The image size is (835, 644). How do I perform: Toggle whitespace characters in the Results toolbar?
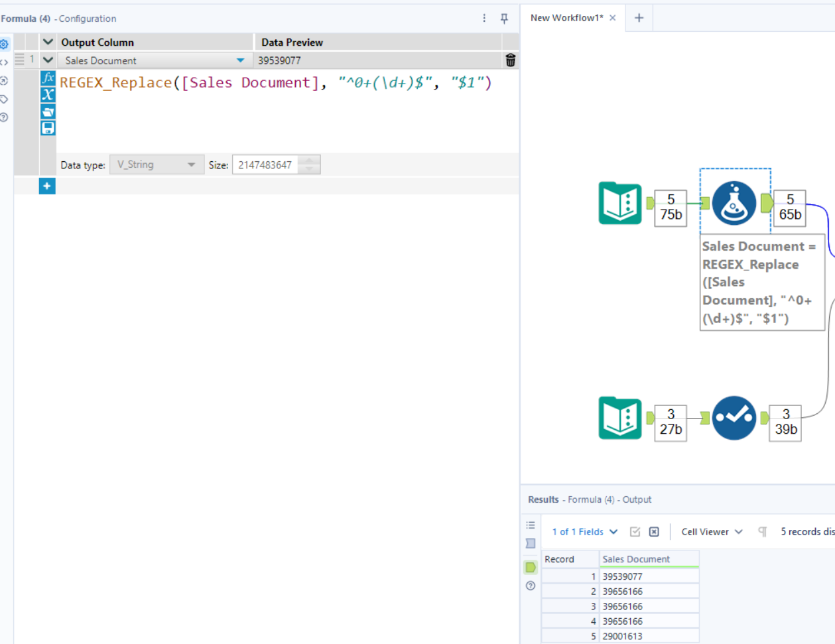761,531
